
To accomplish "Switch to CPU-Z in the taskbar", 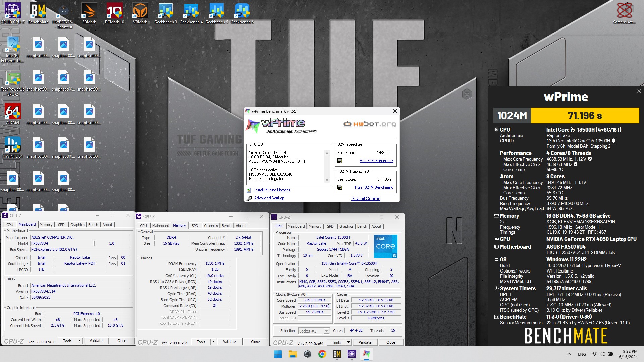I will 352,354.
